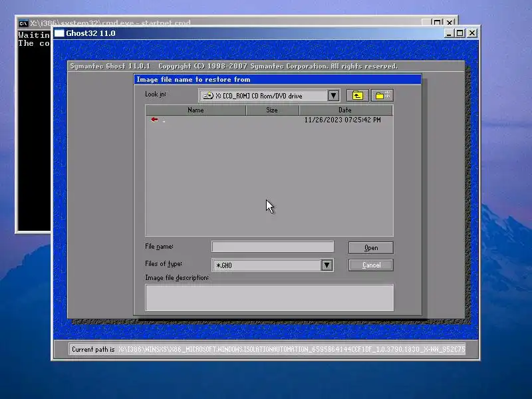Viewport: 532px width, 399px height.
Task: Click the Ghost32 11.0 title bar icon
Action: [x=59, y=33]
